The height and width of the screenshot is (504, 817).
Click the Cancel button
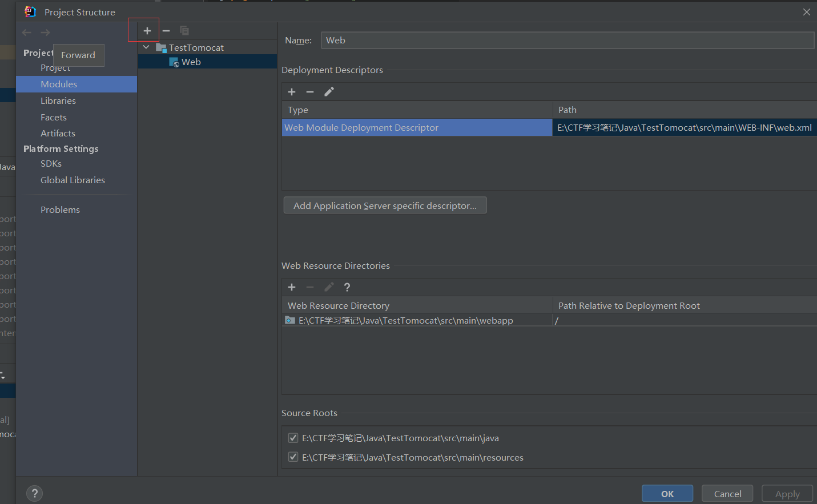coord(727,494)
